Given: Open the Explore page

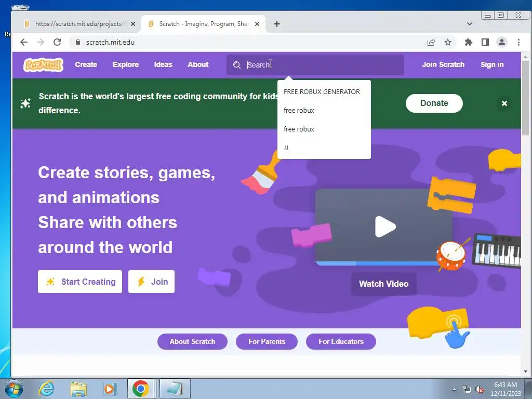Looking at the screenshot, I should pos(126,64).
